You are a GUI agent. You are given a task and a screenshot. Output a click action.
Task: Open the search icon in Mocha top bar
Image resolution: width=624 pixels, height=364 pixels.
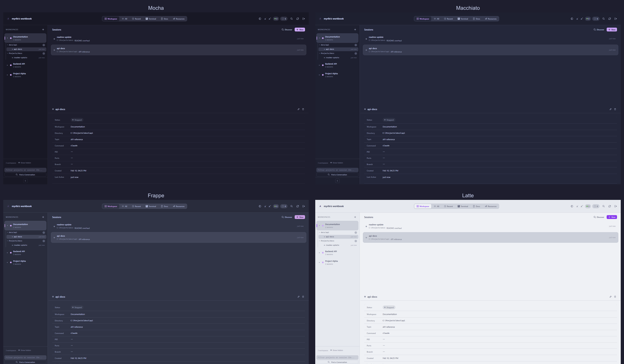[292, 19]
